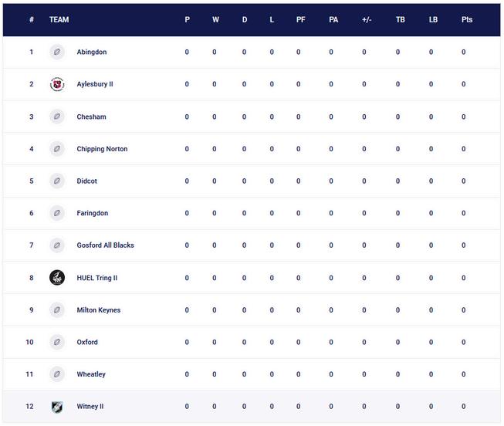The height and width of the screenshot is (426, 504).
Task: Click the Faringdon rugby ball icon
Action: 57,213
